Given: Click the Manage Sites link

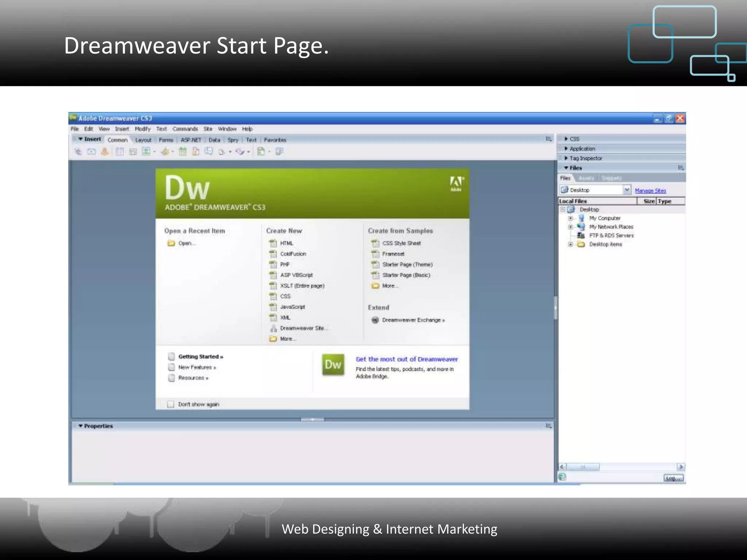Looking at the screenshot, I should (650, 191).
